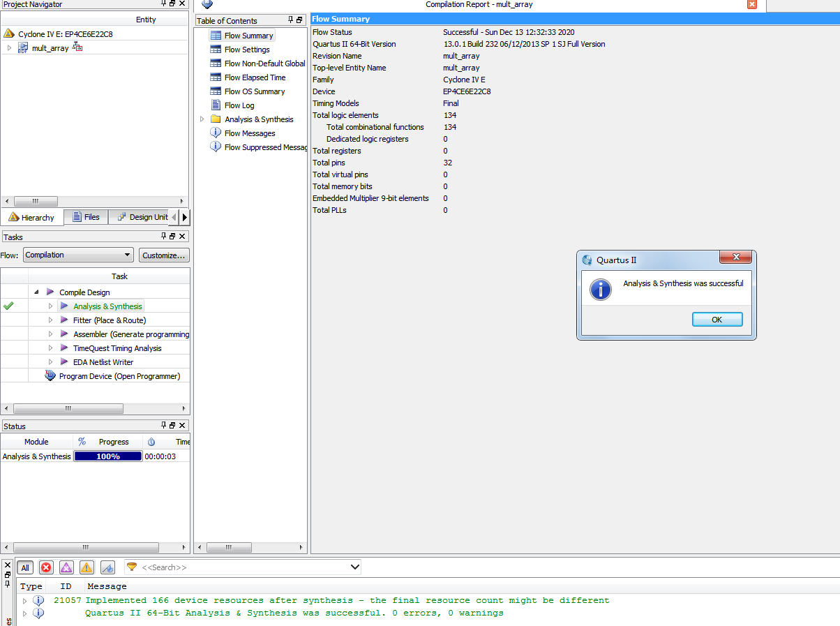
Task: Toggle critical warning messages filter
Action: 66,567
